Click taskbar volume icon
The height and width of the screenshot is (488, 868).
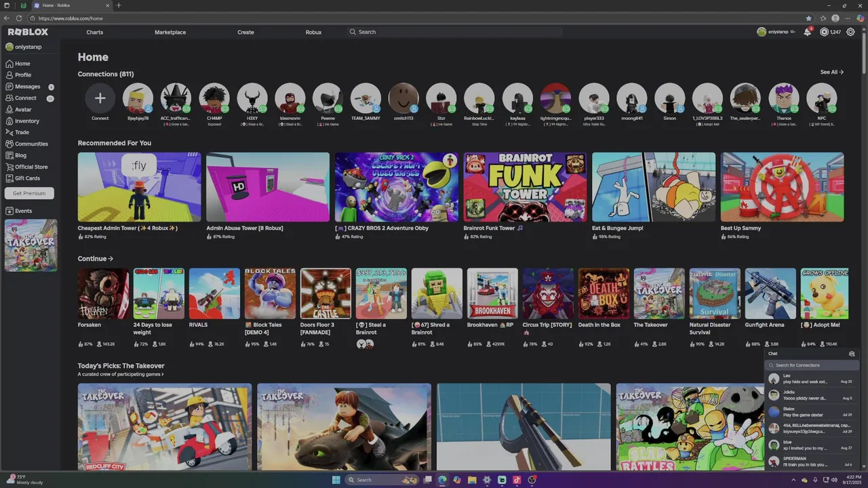(834, 480)
